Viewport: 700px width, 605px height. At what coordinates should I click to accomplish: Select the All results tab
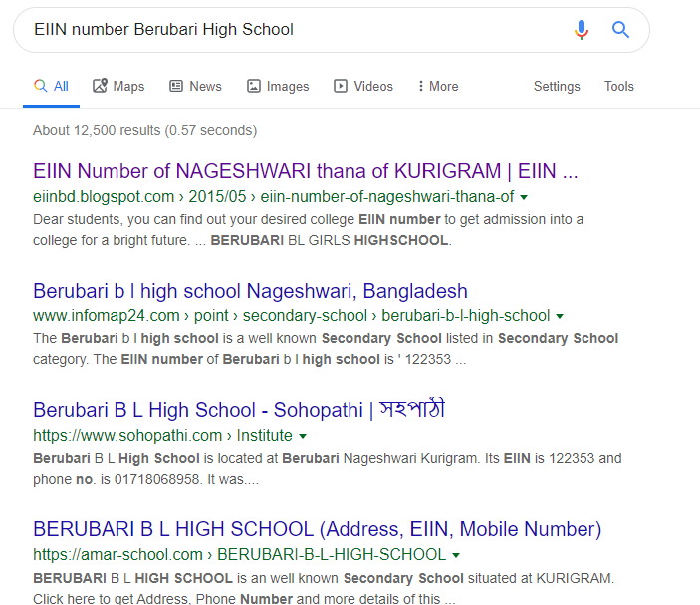coord(52,86)
